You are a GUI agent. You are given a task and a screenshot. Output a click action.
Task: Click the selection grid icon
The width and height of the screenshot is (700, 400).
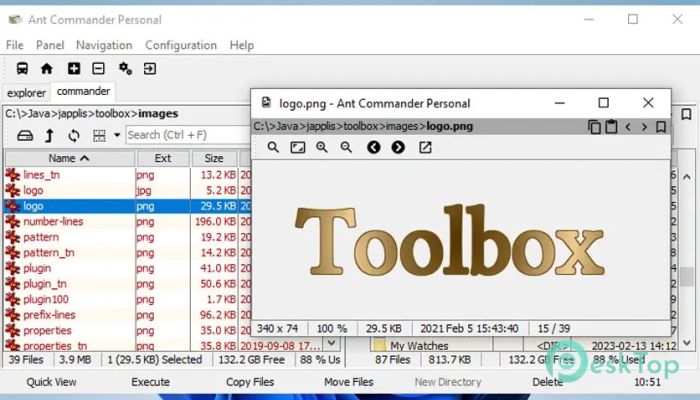[x=99, y=135]
